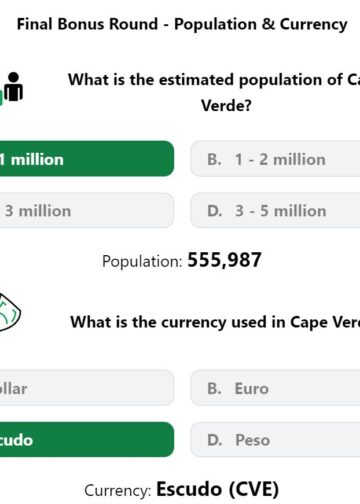Click the person population icon

tap(13, 87)
